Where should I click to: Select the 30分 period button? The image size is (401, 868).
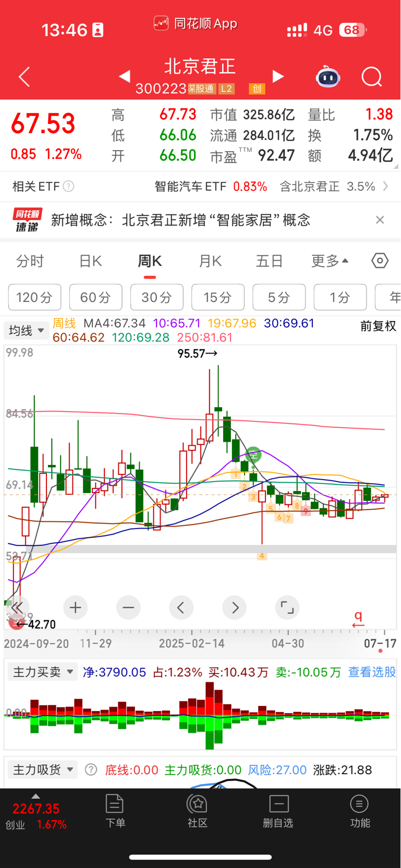[157, 297]
